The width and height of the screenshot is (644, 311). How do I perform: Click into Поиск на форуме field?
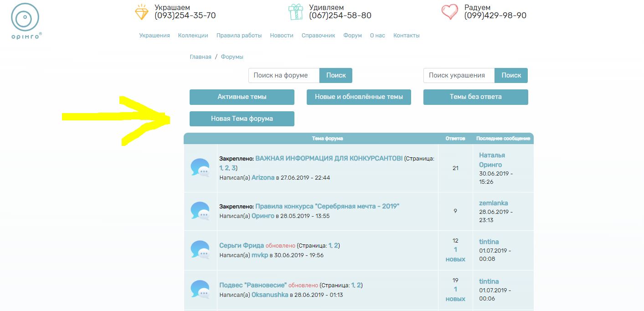coord(284,75)
